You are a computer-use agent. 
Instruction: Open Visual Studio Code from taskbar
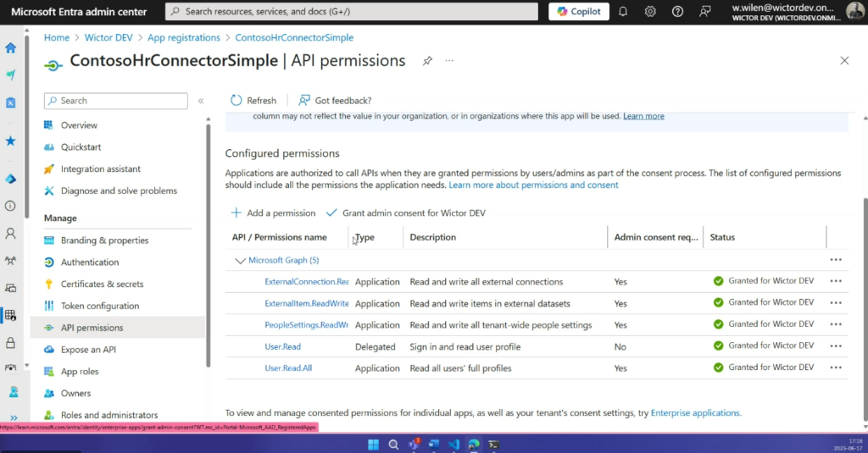454,445
